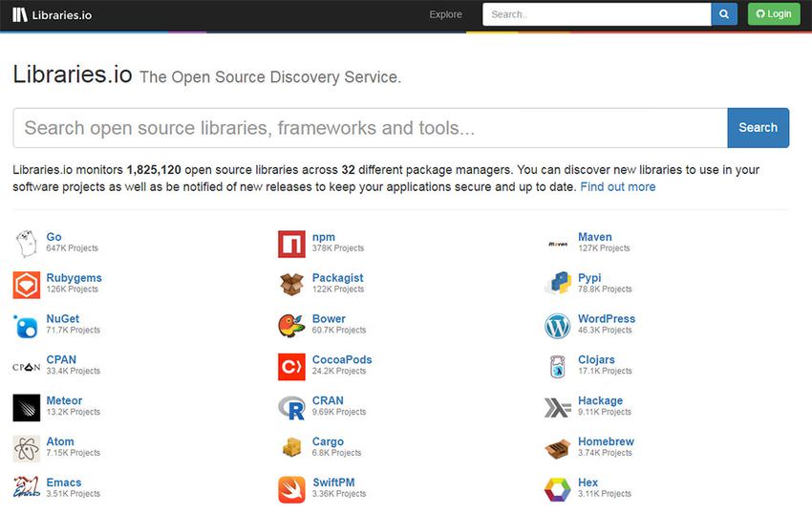Open the Pypi Python logo icon
812x515 pixels.
(557, 285)
